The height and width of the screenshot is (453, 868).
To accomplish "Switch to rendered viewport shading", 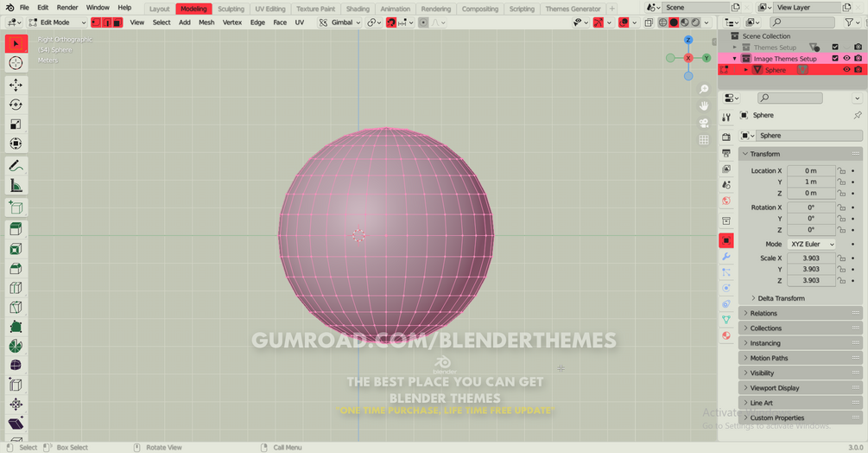I will (x=695, y=22).
